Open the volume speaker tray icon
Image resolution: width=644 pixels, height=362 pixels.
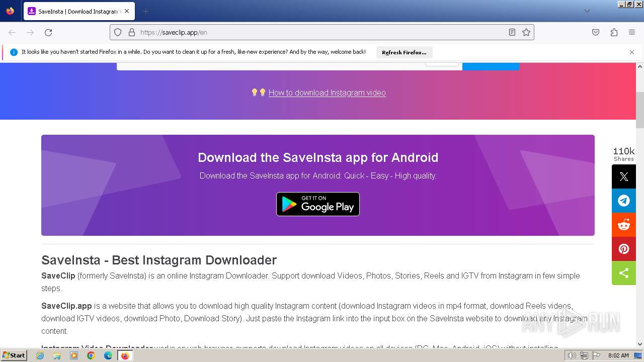[x=572, y=355]
